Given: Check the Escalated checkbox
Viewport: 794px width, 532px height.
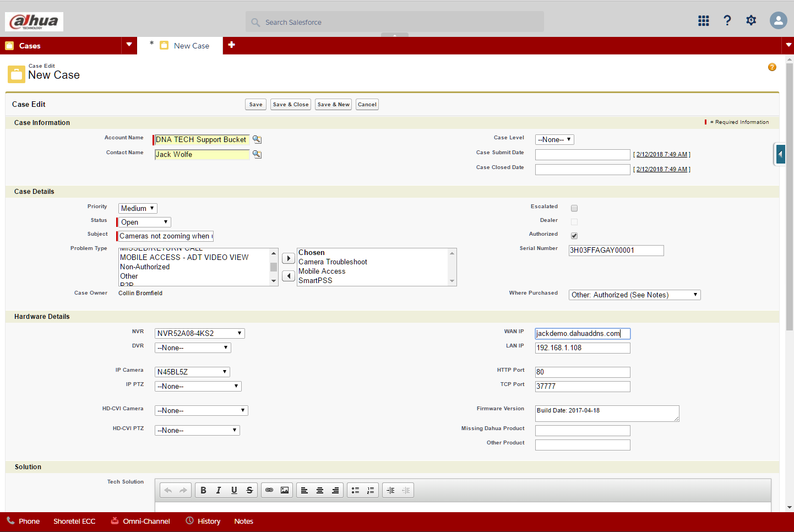Looking at the screenshot, I should (x=574, y=208).
